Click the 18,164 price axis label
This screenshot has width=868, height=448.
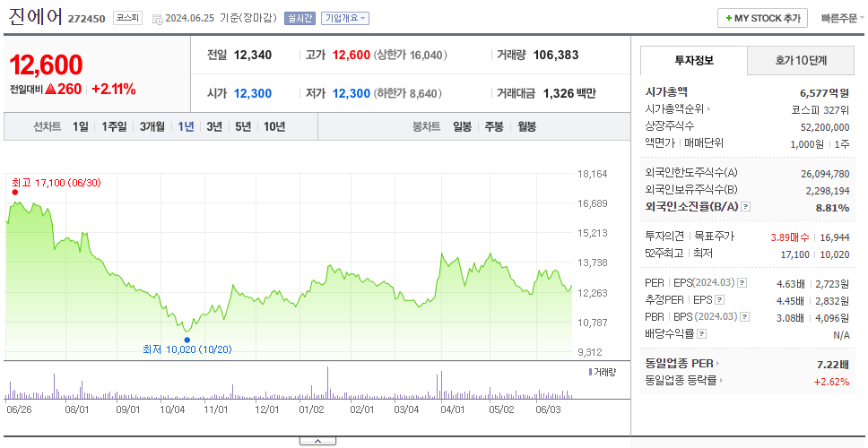point(593,174)
